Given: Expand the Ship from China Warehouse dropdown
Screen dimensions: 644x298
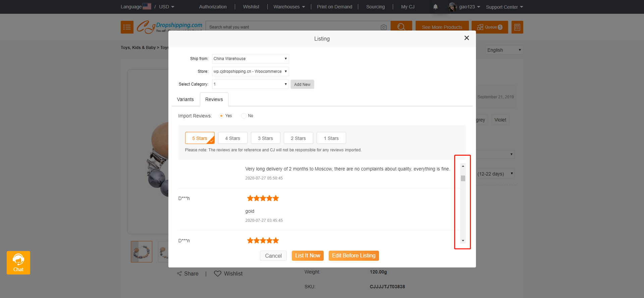Looking at the screenshot, I should 250,59.
